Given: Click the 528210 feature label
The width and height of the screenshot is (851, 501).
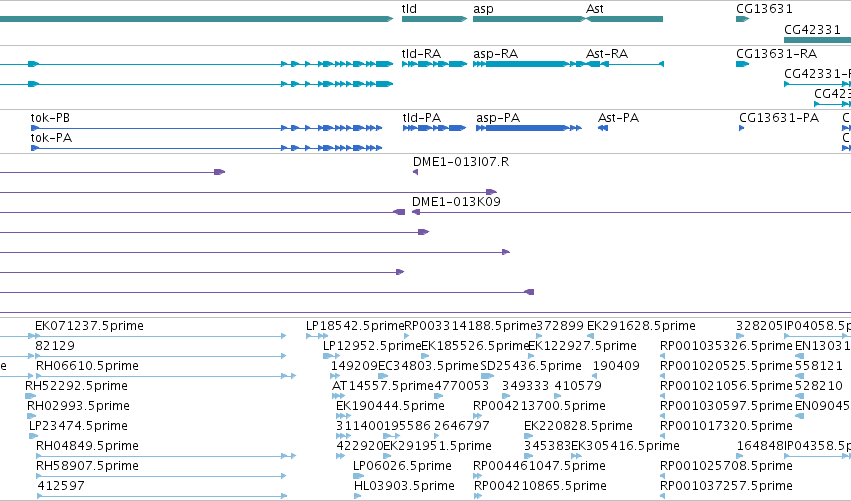Looking at the screenshot, I should (x=818, y=386).
